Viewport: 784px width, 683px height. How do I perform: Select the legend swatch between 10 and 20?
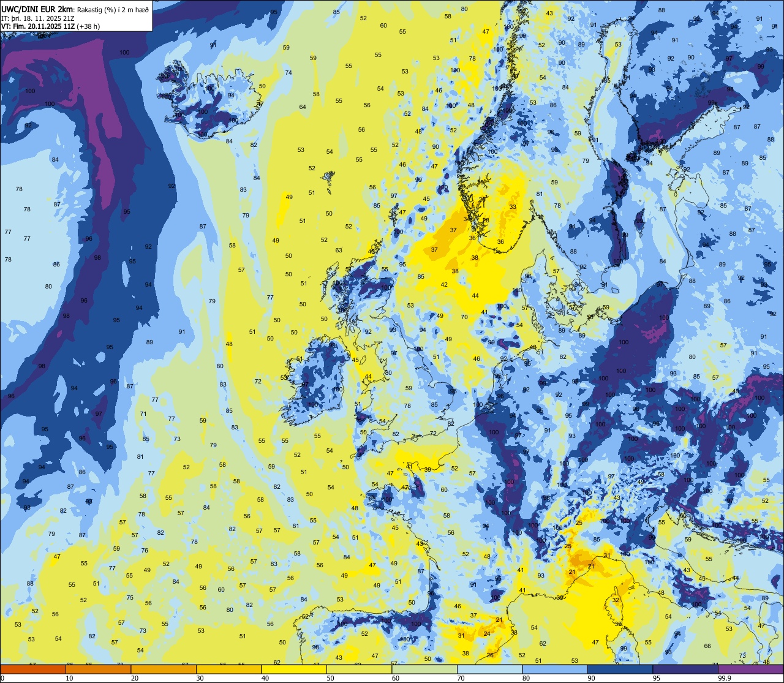point(98,670)
